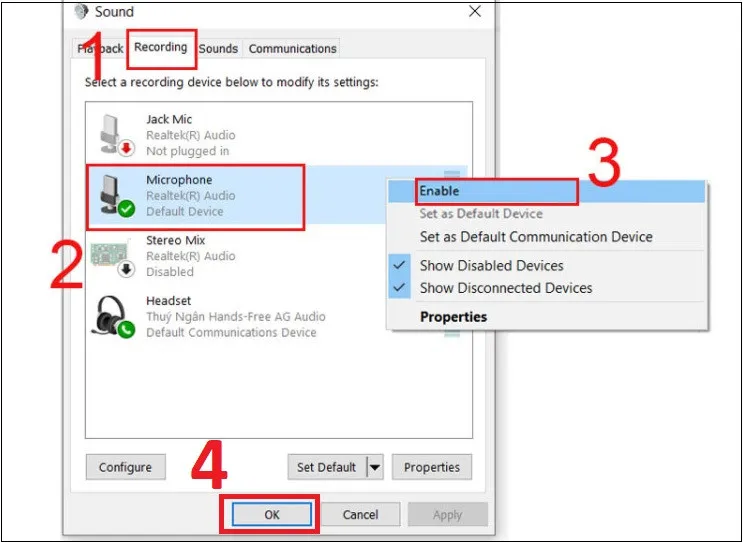
Task: Choose Enable from the context menu
Action: coord(439,191)
